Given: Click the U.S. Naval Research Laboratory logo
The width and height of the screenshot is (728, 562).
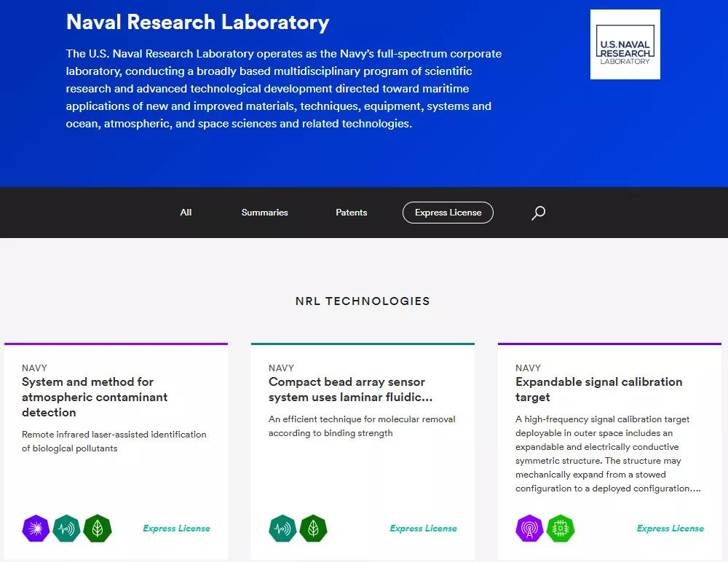Looking at the screenshot, I should [x=625, y=44].
